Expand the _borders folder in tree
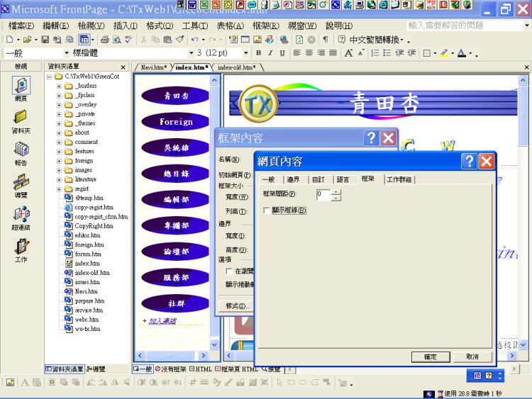Screen dimensions: 532x399 point(60,86)
